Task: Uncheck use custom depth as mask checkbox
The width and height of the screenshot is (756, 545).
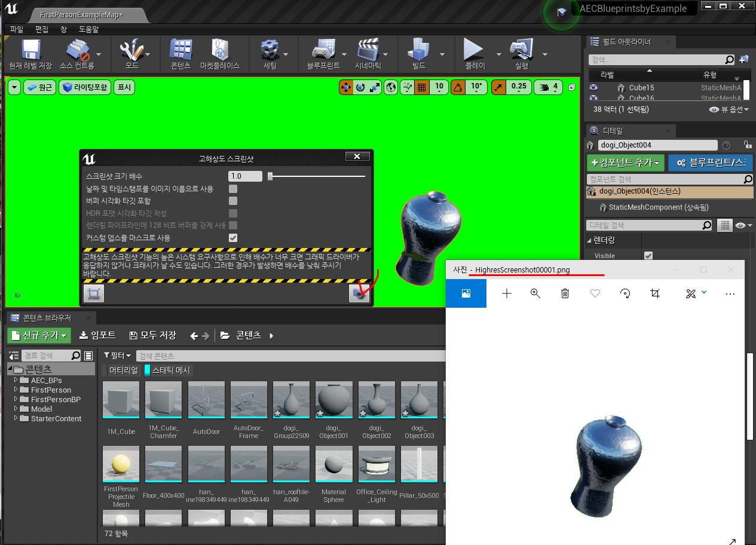Action: click(x=233, y=238)
